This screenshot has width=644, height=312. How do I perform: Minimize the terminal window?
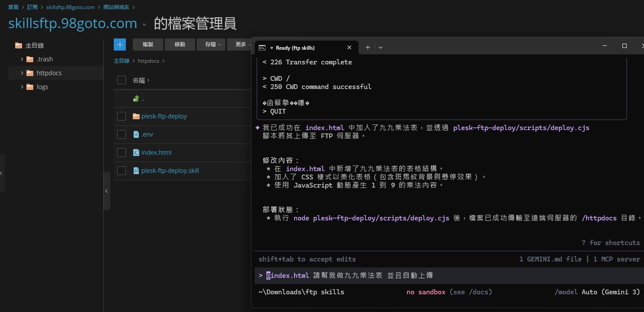(x=605, y=46)
